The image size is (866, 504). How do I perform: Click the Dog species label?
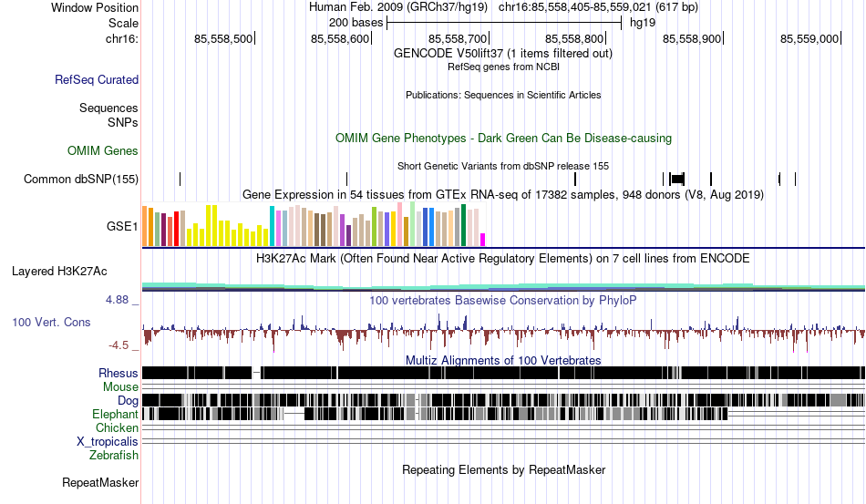click(x=128, y=401)
